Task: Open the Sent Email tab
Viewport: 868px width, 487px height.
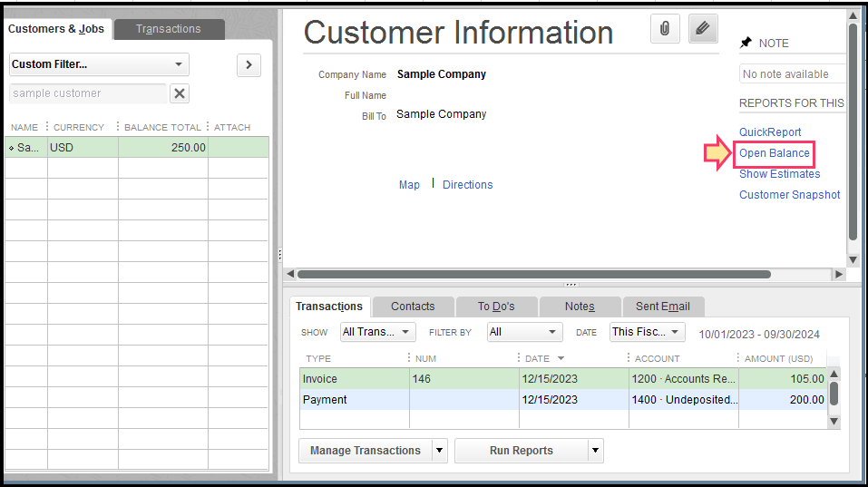Action: [x=663, y=306]
